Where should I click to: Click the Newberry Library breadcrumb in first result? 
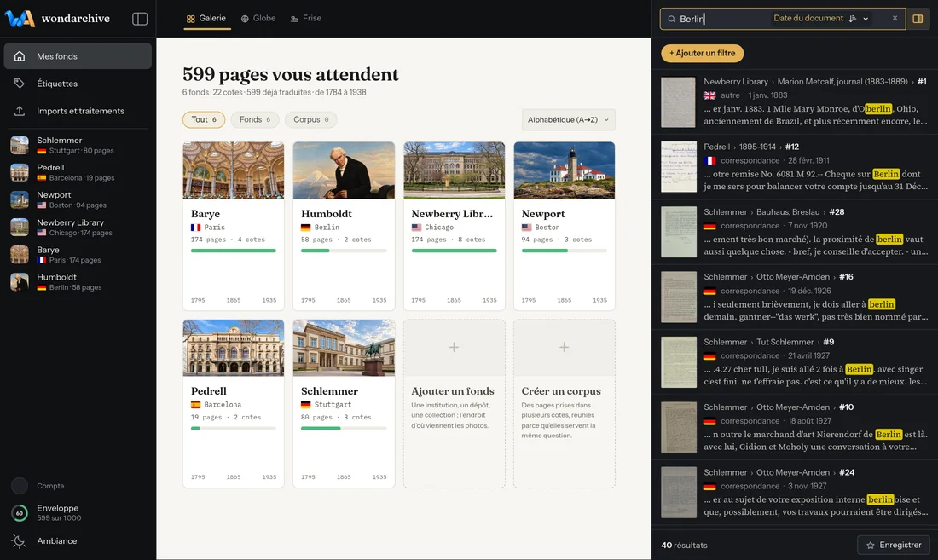(736, 82)
